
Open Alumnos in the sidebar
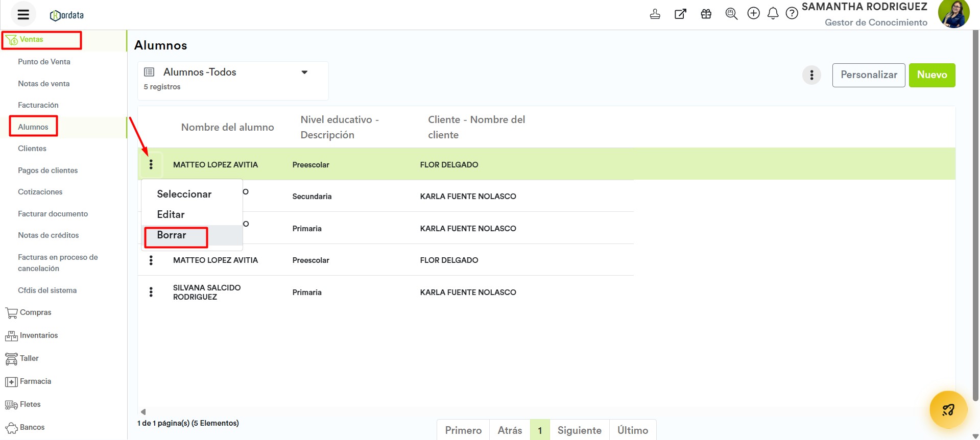pos(33,127)
